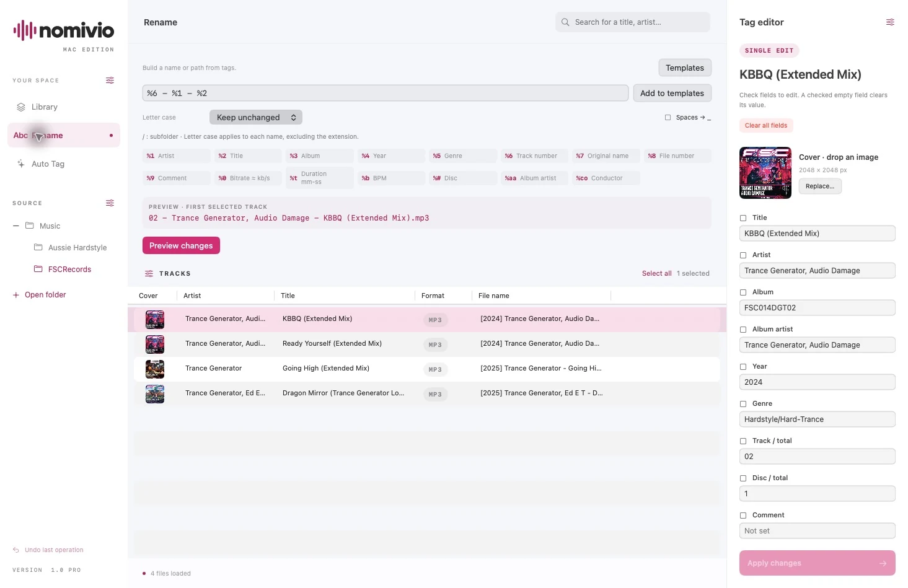Click the nomivio waveform logo
Image resolution: width=908 pixels, height=588 pixels.
(24, 30)
